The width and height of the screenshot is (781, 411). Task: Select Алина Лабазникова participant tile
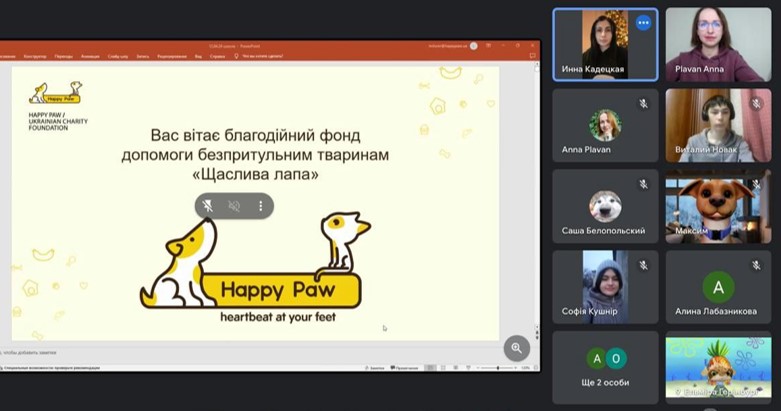pos(718,287)
